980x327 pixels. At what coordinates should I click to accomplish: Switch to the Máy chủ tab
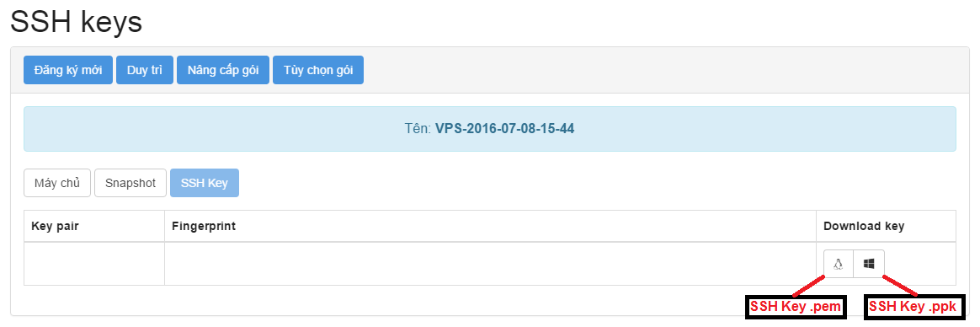coord(57,183)
